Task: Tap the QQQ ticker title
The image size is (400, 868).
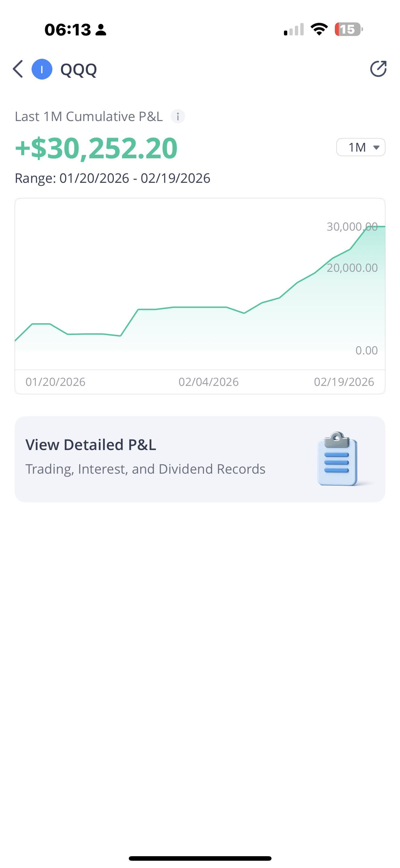Action: pyautogui.click(x=78, y=70)
